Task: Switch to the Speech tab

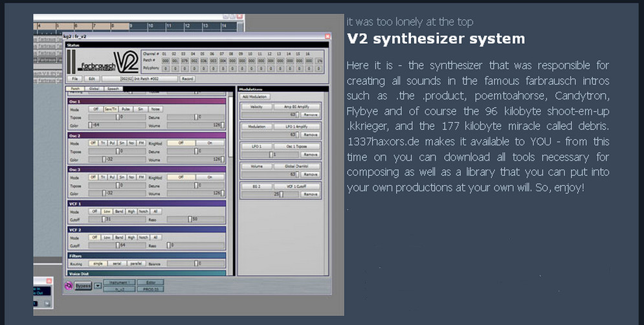Action: tap(113, 89)
